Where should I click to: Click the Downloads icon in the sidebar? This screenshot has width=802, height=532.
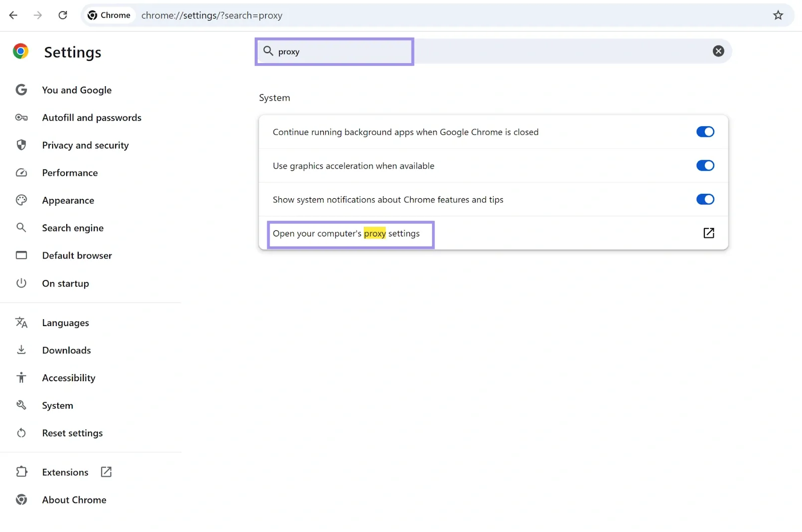click(x=21, y=350)
